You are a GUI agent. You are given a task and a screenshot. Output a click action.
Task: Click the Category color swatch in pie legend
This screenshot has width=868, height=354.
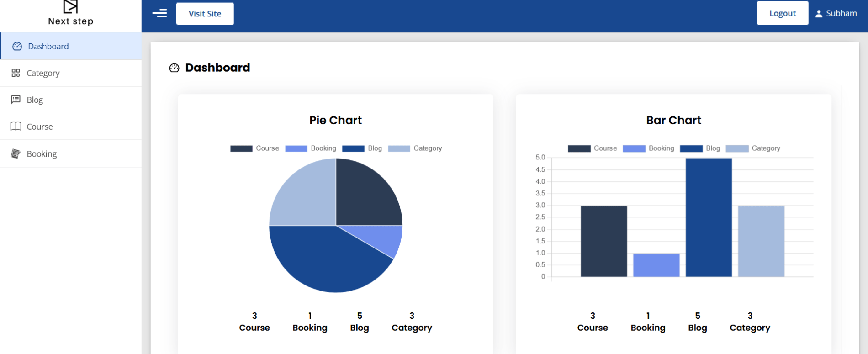399,148
